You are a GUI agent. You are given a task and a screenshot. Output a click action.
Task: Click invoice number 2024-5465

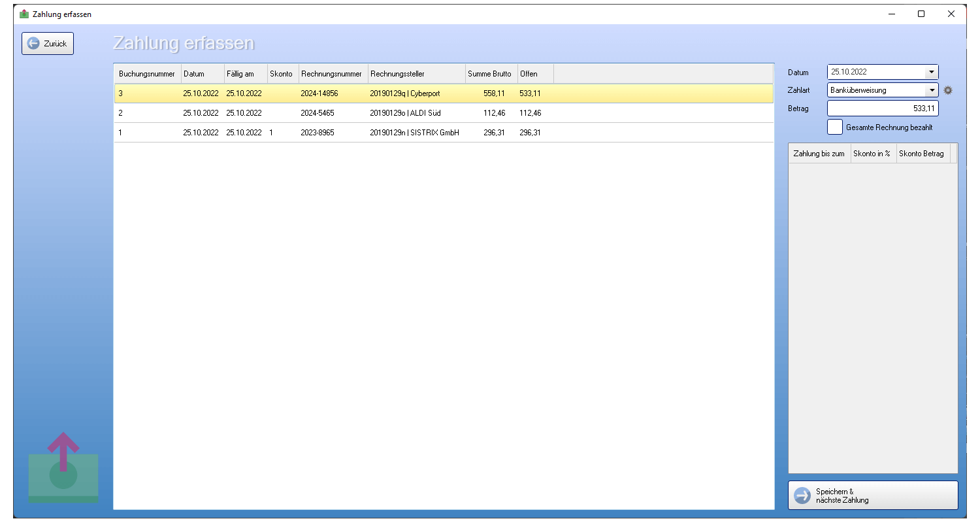318,113
